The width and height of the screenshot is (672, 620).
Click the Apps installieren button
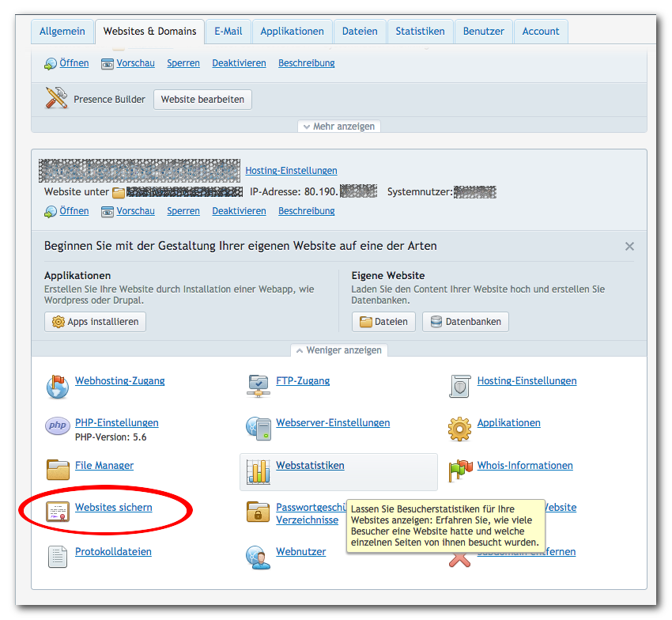(95, 322)
